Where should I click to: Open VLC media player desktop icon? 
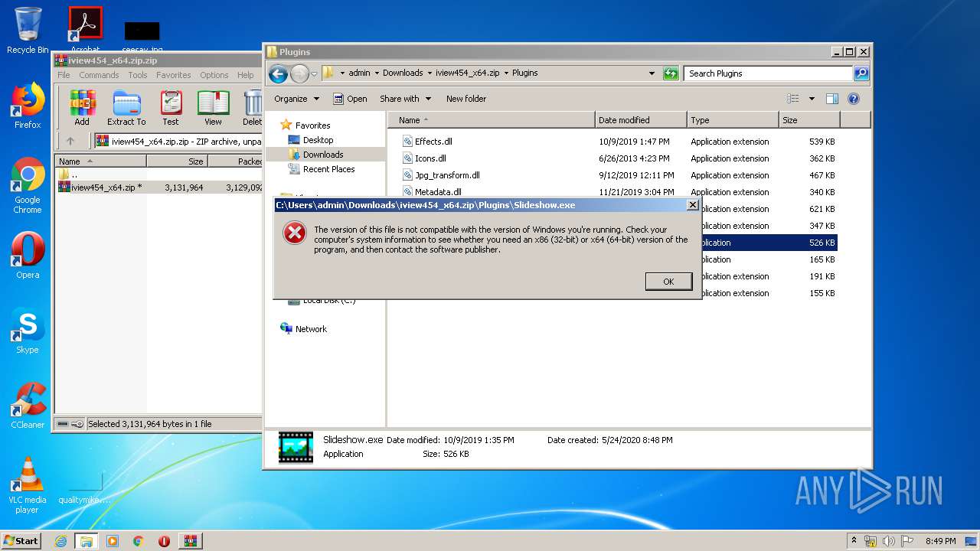[28, 485]
